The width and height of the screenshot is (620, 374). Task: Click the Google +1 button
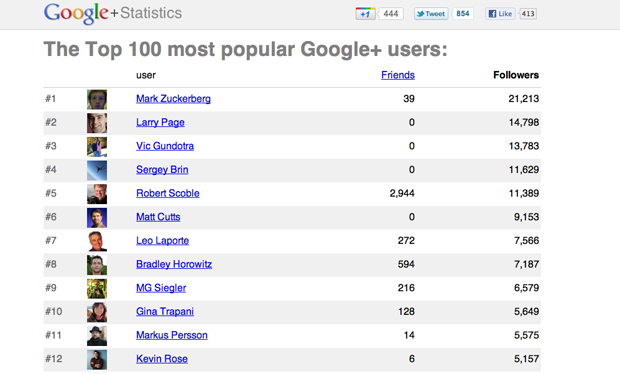click(x=365, y=14)
